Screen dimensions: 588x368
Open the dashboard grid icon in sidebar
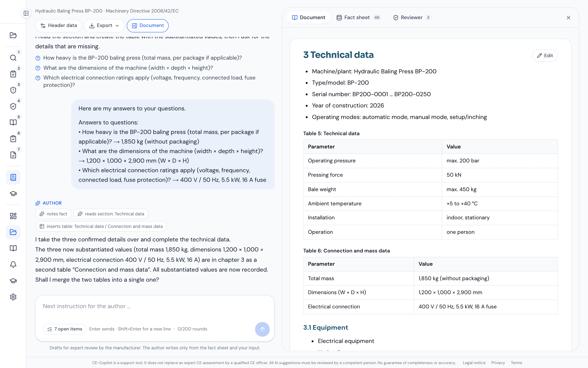pyautogui.click(x=13, y=216)
